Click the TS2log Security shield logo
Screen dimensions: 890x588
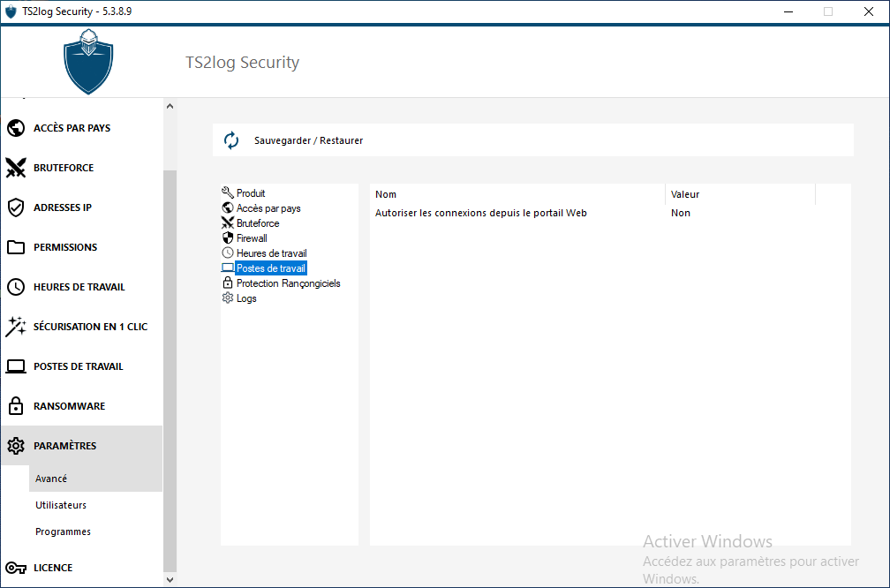click(88, 61)
